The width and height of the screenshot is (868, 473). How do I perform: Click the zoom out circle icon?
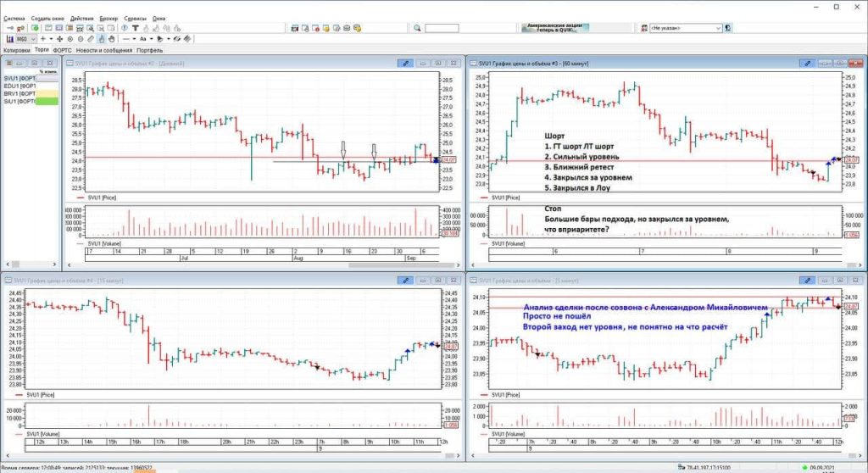coord(81,39)
